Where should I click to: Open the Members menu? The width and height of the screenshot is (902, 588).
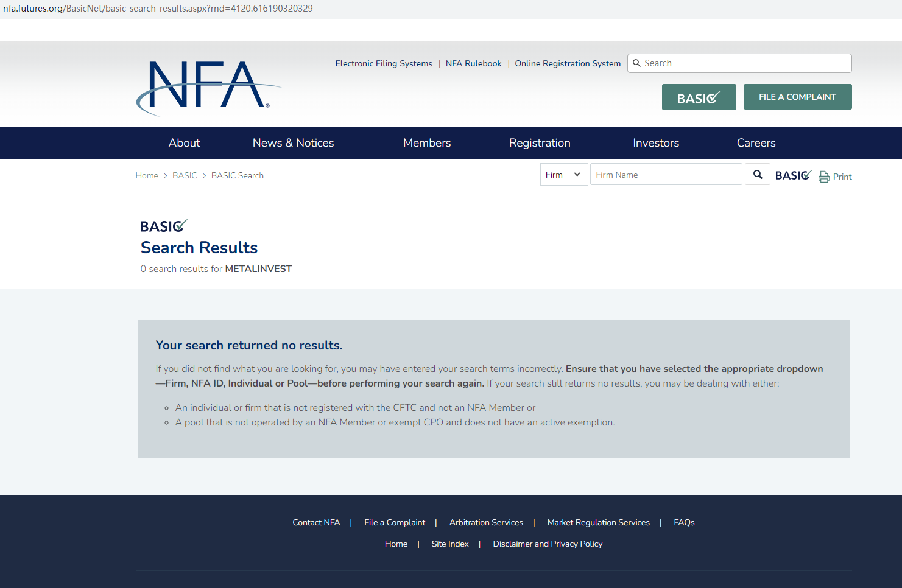point(427,143)
